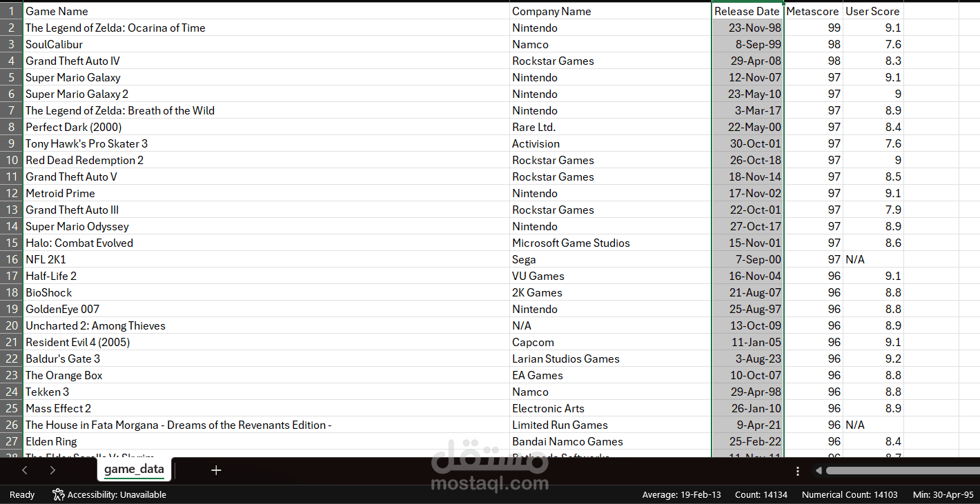The image size is (980, 504).
Task: Select cell The Legend of Zelda: Ocarina of Time
Action: click(x=266, y=28)
